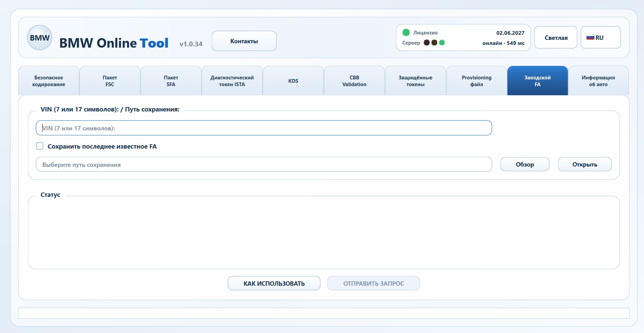The image size is (644, 333).
Task: Click the license date 02.06.2027
Action: click(x=510, y=33)
